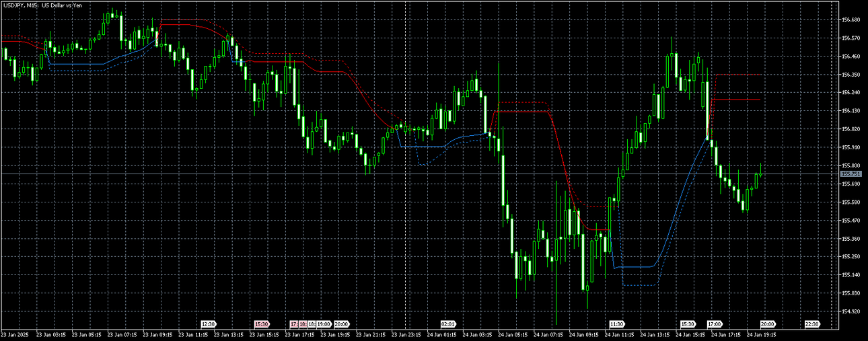Click the 23 Jan 11:15 time label
The height and width of the screenshot is (341, 868).
[192, 334]
